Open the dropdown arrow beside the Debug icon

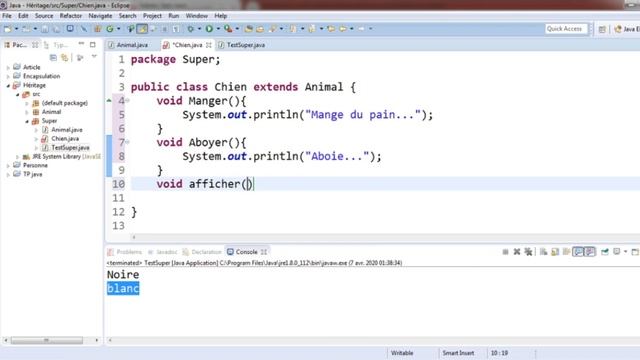coord(199,29)
